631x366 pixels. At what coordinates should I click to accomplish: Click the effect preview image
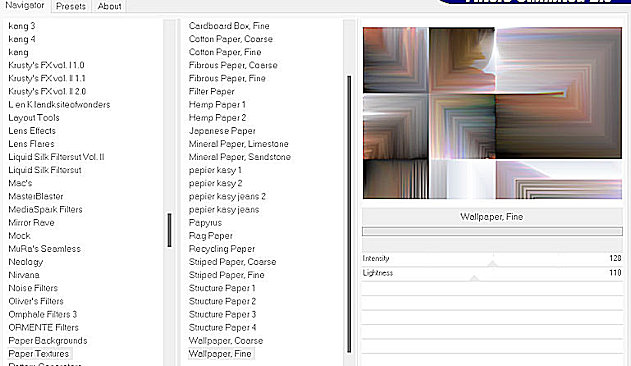point(492,113)
